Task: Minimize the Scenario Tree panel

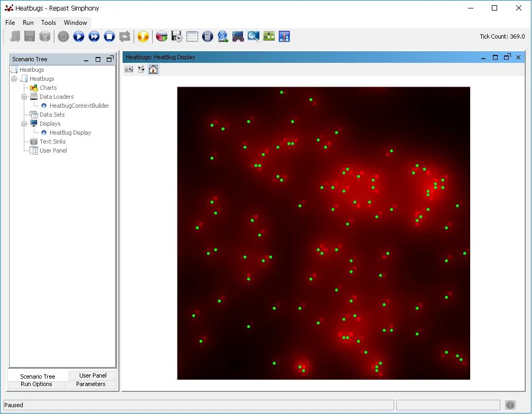Action: pos(86,60)
